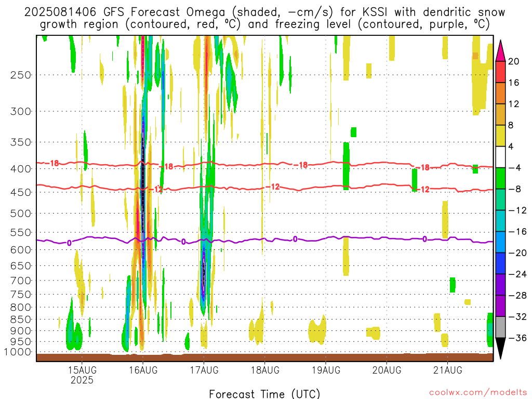Click the coolwx.com/modelts link text
This screenshot has width=532, height=399.
point(478,393)
